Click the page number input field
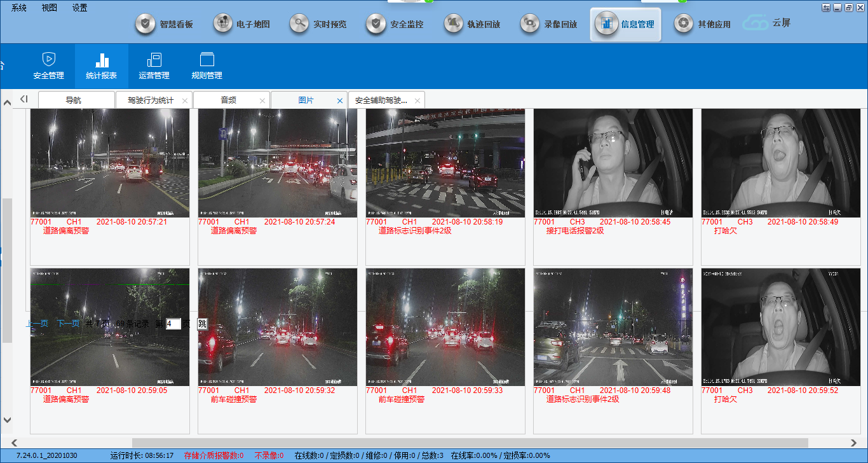This screenshot has width=868, height=463. (x=173, y=324)
